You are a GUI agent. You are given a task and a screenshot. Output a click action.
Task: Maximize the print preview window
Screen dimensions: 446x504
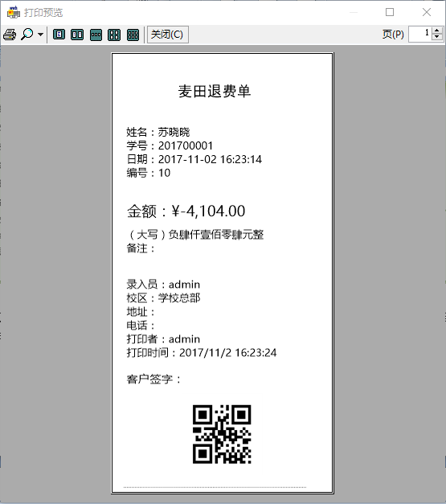(x=390, y=12)
